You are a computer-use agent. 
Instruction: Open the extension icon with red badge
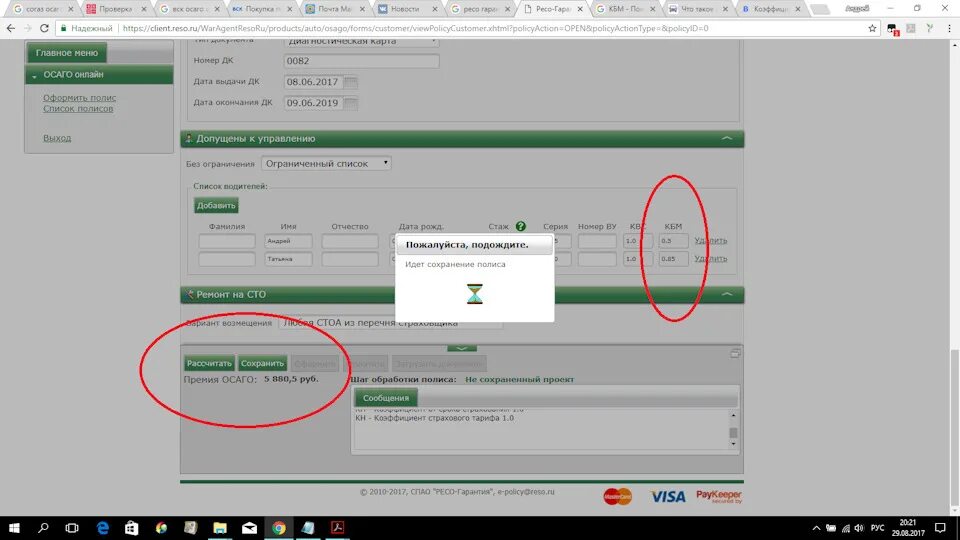(892, 29)
